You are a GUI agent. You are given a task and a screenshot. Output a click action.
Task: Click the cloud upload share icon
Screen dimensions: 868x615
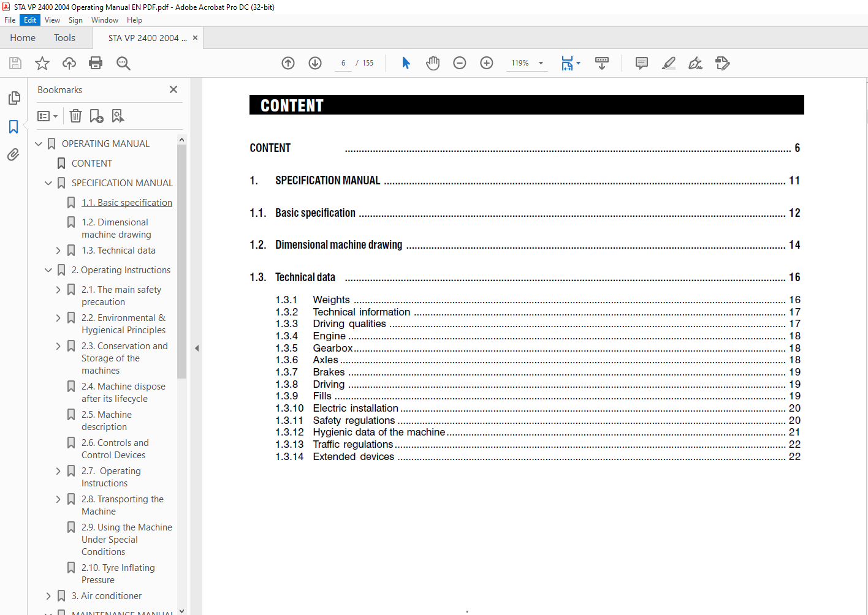(x=69, y=63)
